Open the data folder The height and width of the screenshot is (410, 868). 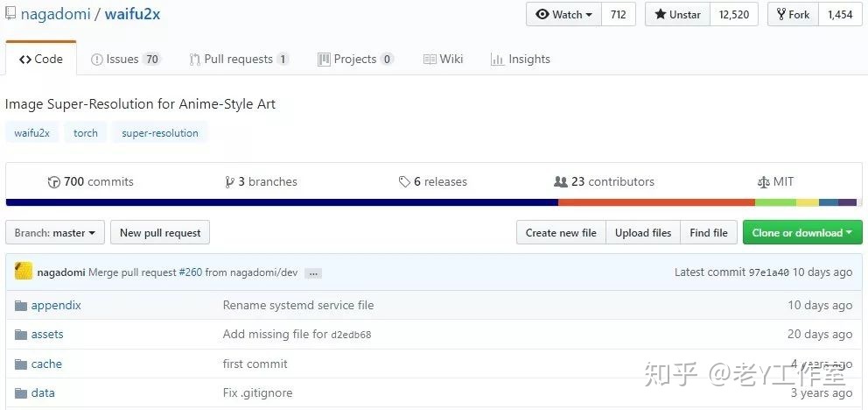[43, 393]
